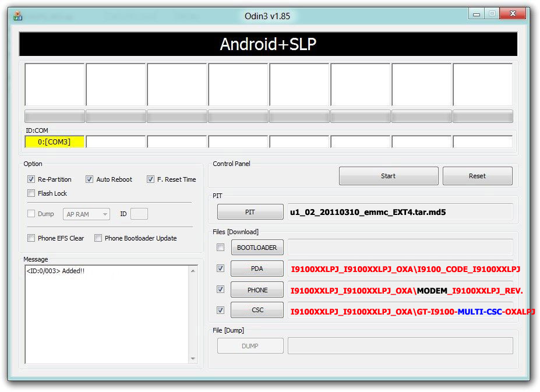Click the PDA file button
The width and height of the screenshot is (540, 392).
pos(257,269)
